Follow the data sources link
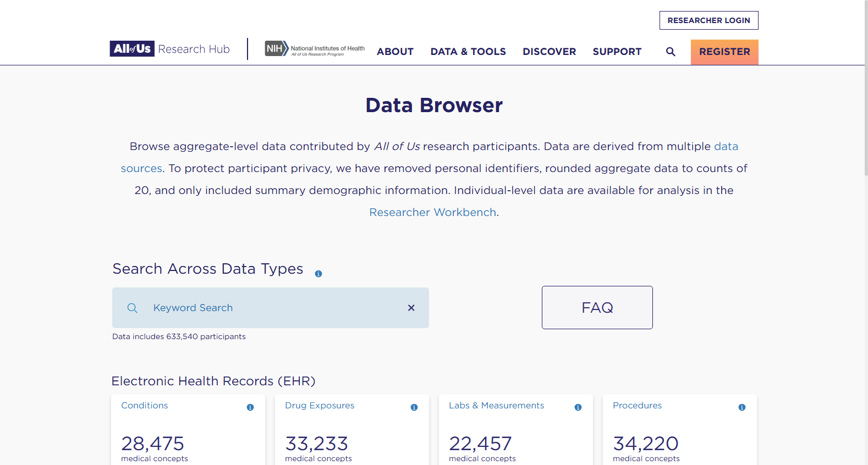Screen dimensions: 868x465 coord(726,146)
